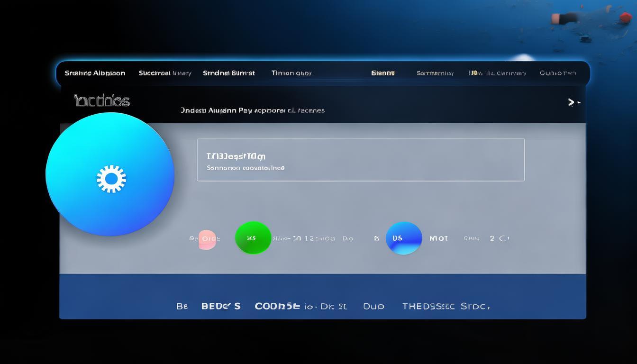This screenshot has height=364, width=637.
Task: Click the bold 'BEDS S' footer link
Action: tap(221, 306)
